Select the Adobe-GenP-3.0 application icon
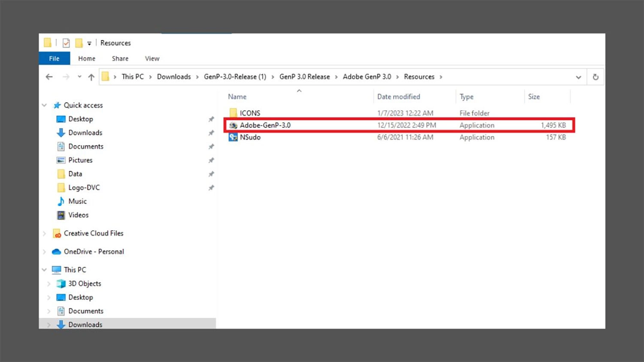Image resolution: width=644 pixels, height=362 pixels. [233, 125]
